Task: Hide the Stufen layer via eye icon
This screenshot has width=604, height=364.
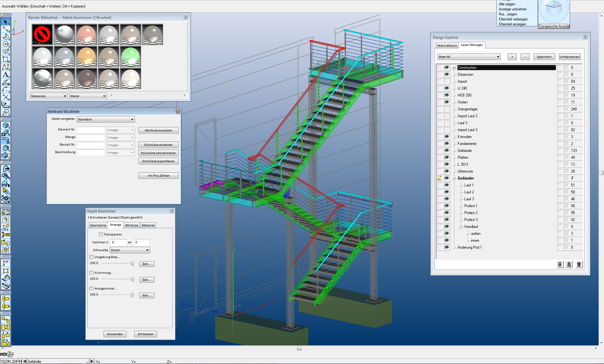Action: (446, 102)
